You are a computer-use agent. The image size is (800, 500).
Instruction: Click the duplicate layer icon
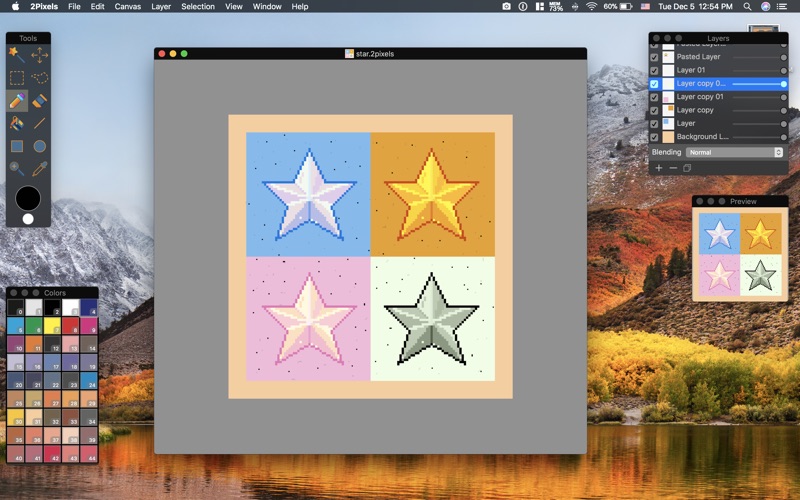click(x=687, y=168)
